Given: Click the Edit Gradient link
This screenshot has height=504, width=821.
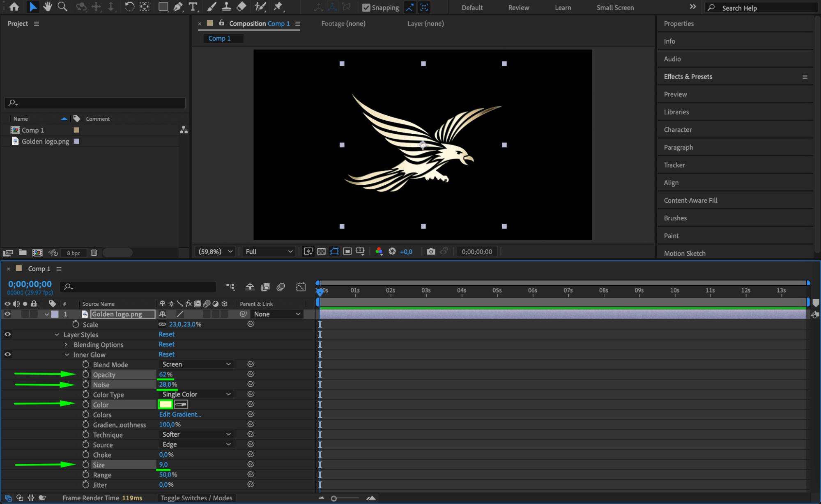Looking at the screenshot, I should 180,415.
